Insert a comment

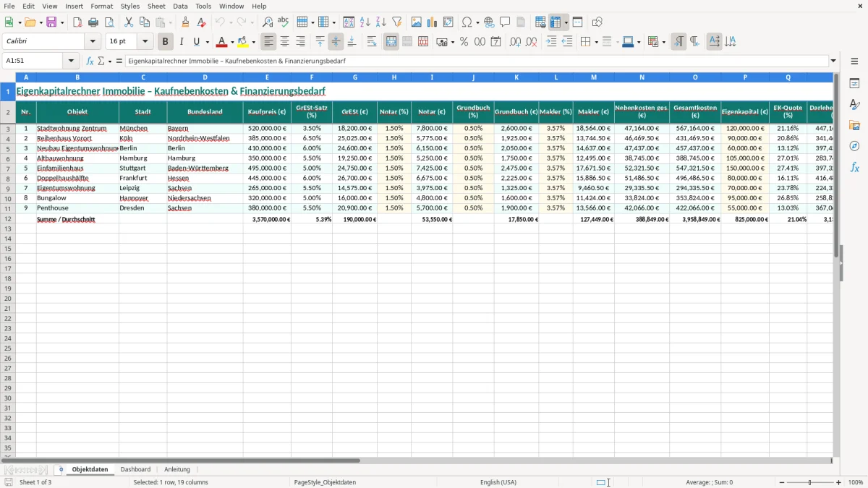tap(505, 22)
